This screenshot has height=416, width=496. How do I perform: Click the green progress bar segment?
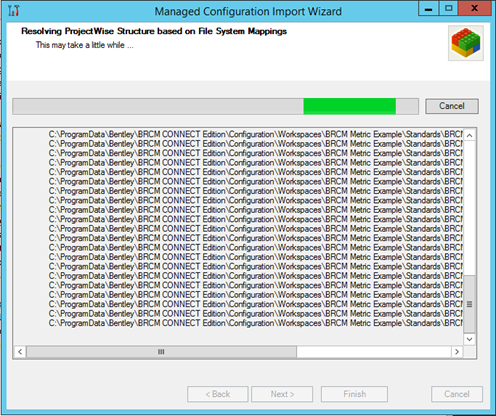349,106
